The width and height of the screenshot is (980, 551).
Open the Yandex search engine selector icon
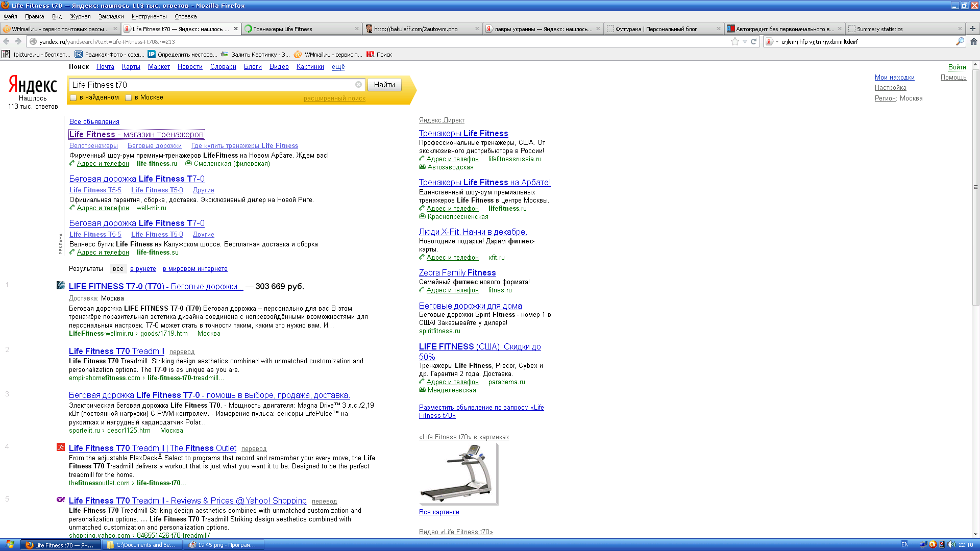769,41
